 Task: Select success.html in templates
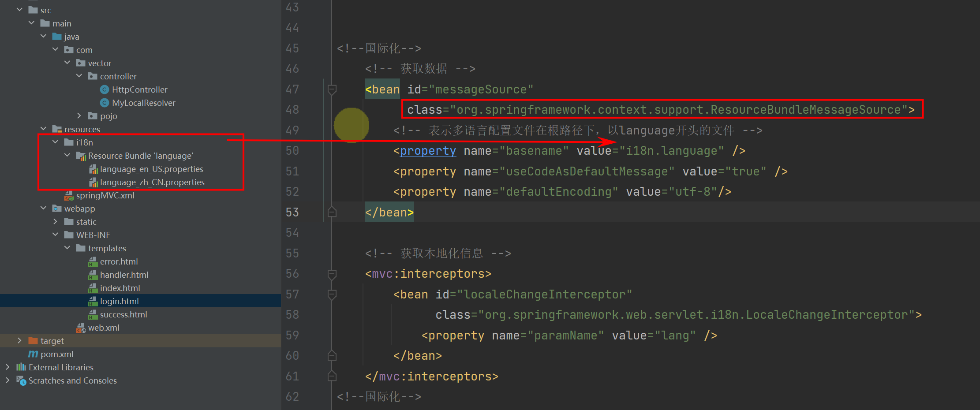(x=123, y=314)
